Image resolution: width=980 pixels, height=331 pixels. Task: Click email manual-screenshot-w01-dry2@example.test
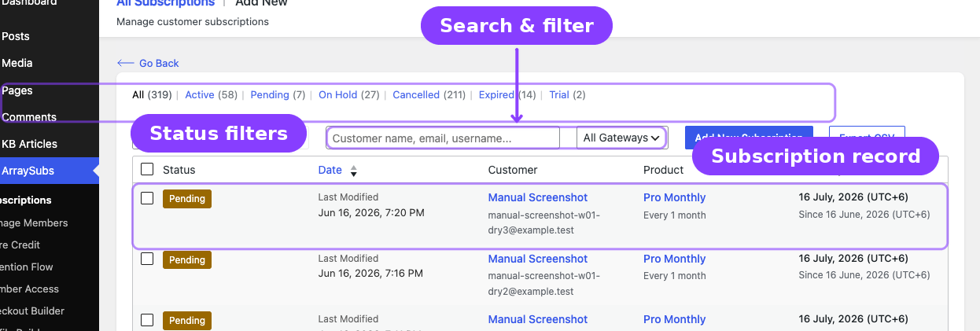(x=544, y=284)
